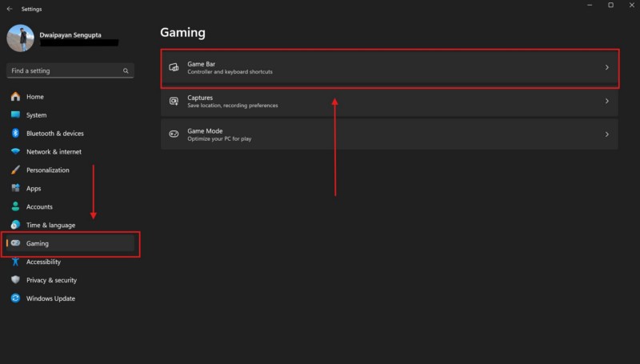Screen dimensions: 640x364
Task: Click the Privacy & security shield icon
Action: (15, 280)
